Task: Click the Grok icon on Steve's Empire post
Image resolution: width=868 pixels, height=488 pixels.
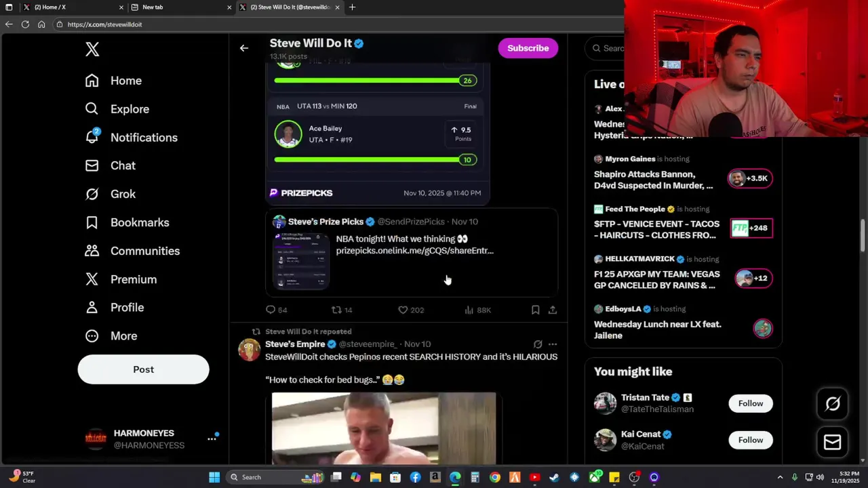Action: pyautogui.click(x=538, y=344)
